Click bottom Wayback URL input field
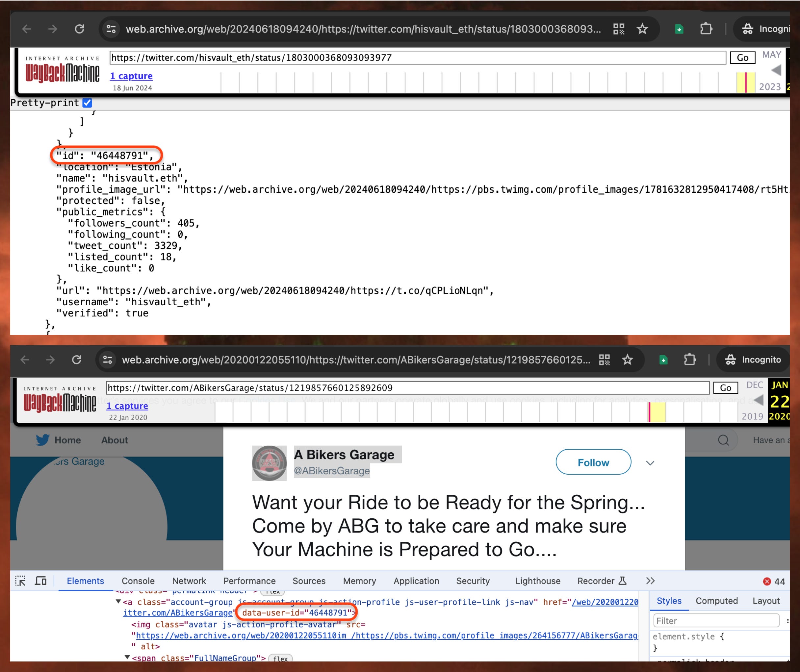 (407, 388)
